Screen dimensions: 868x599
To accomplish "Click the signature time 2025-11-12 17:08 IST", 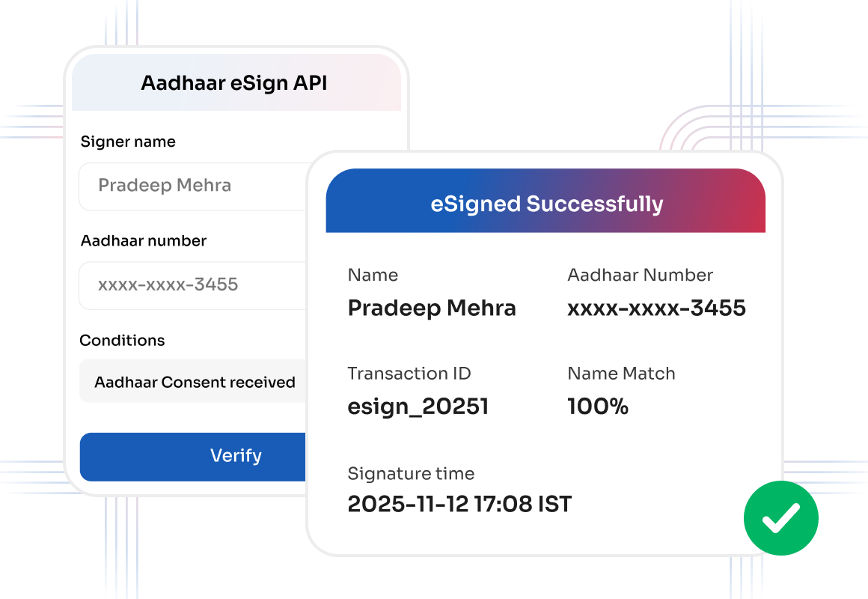I will 459,504.
